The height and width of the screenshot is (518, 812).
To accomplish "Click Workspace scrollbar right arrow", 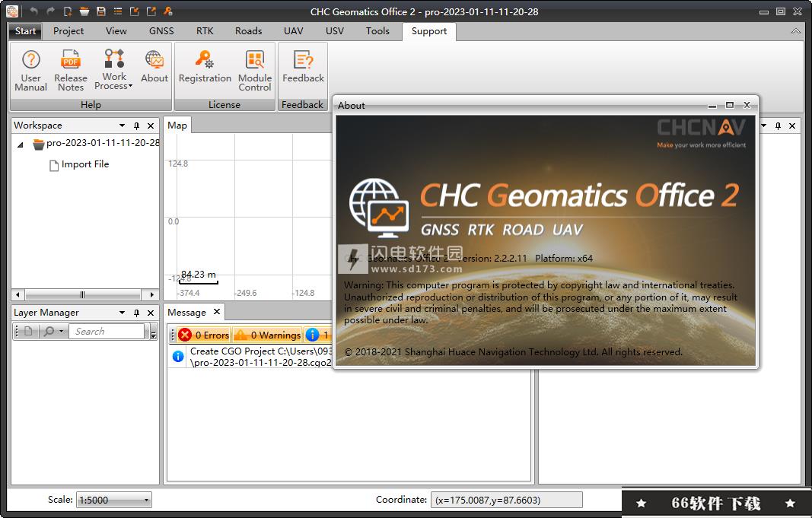I will pos(151,295).
